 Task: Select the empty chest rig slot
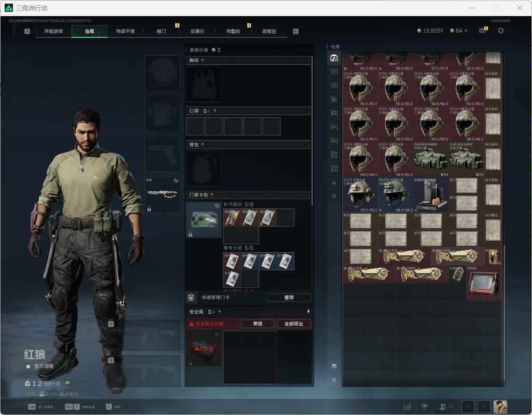tap(204, 84)
